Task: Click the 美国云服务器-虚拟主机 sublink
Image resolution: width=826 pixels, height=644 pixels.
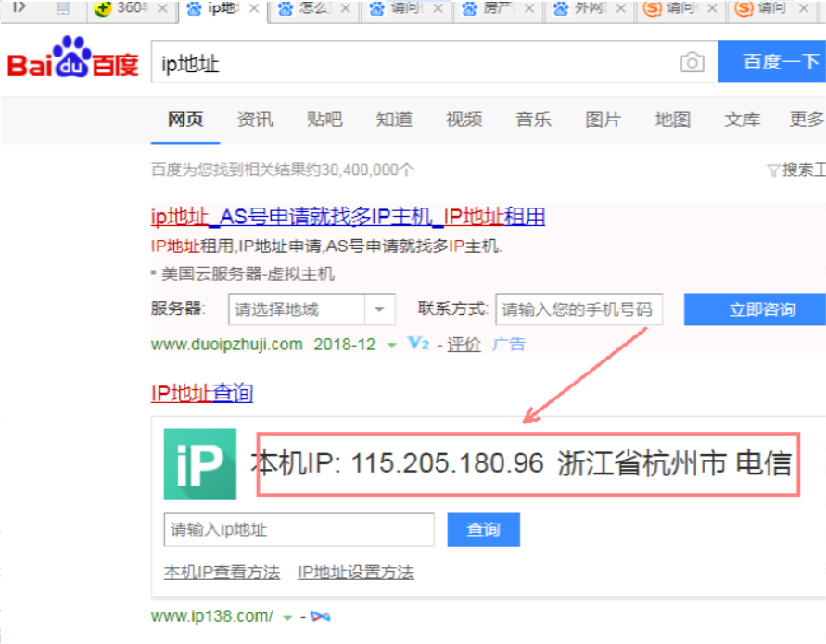Action: [x=248, y=274]
